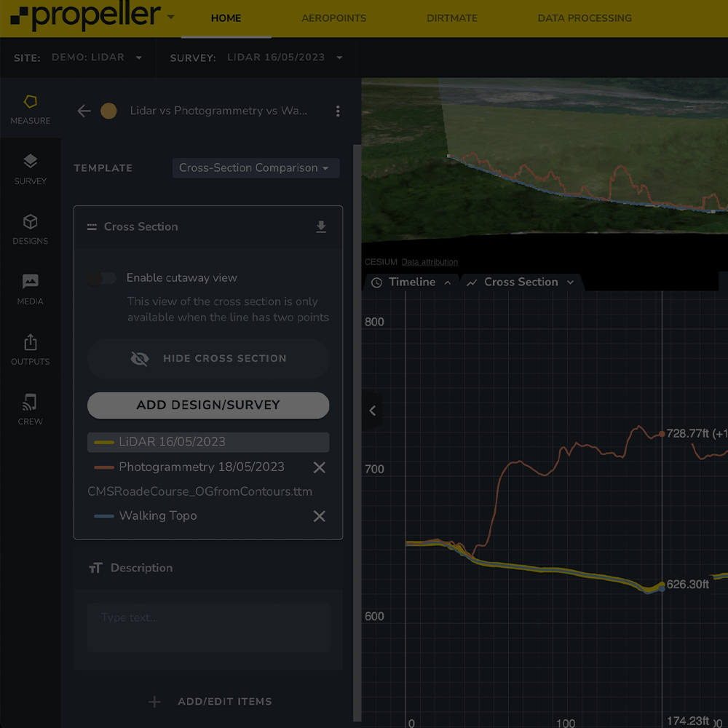Hide the cross section view

(208, 358)
